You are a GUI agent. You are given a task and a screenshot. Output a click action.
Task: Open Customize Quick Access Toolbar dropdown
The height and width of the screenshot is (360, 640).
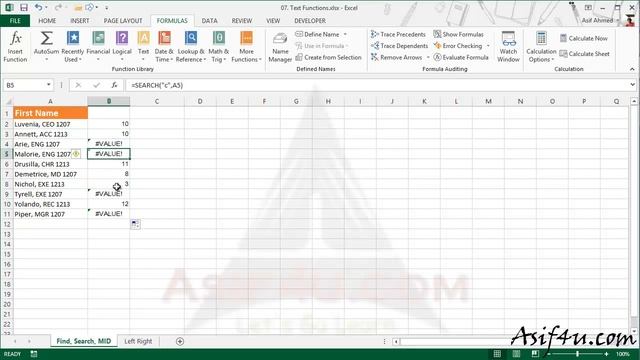pyautogui.click(x=107, y=8)
